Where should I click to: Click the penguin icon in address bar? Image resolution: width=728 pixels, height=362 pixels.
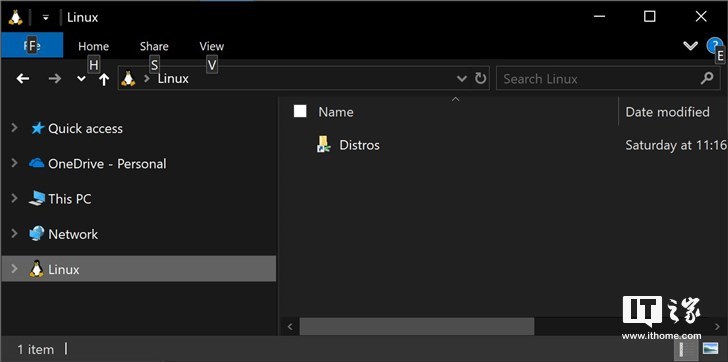point(128,78)
